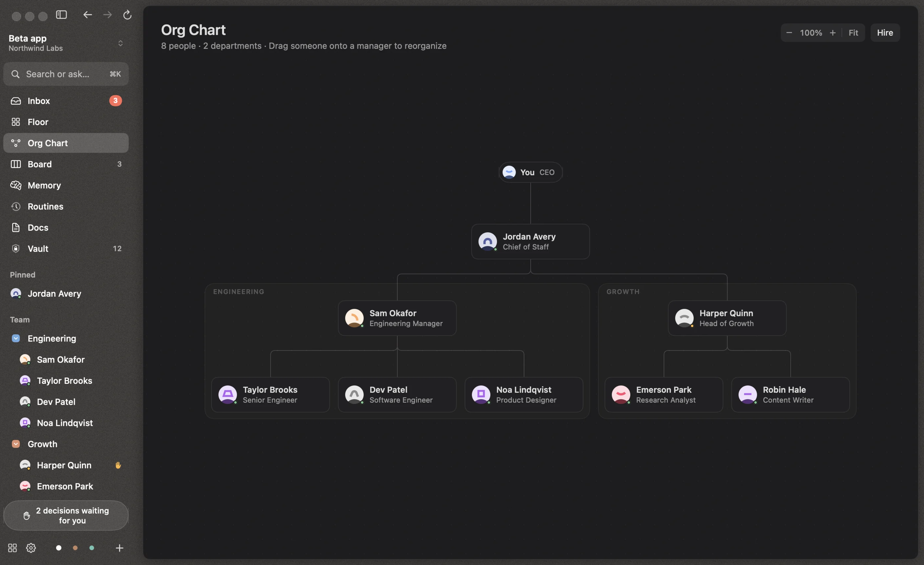Click the 100% zoom level
The width and height of the screenshot is (924, 565).
[811, 33]
